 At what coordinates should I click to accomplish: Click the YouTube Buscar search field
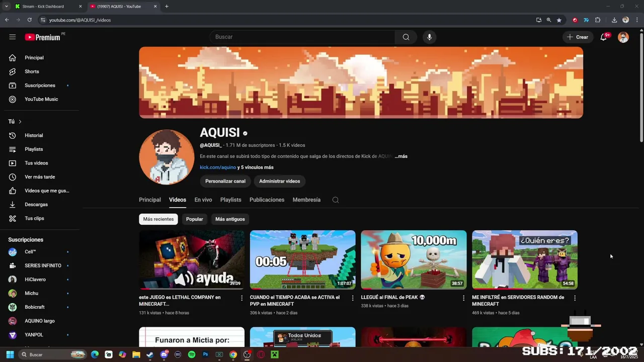(302, 37)
